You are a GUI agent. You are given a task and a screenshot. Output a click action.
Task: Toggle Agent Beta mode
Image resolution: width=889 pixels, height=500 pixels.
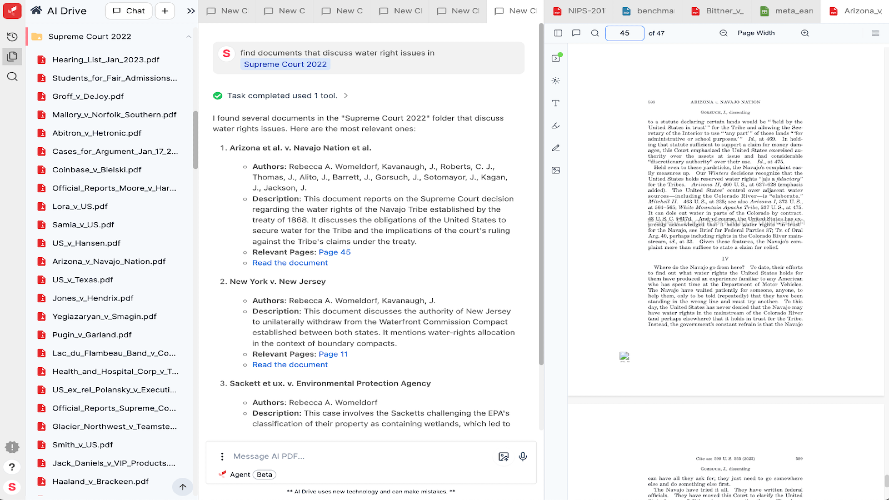click(x=246, y=474)
